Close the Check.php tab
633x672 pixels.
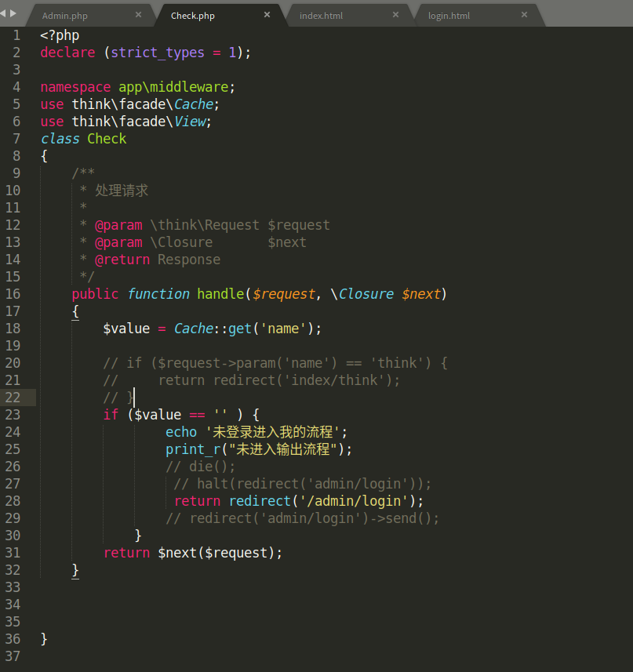coord(267,15)
